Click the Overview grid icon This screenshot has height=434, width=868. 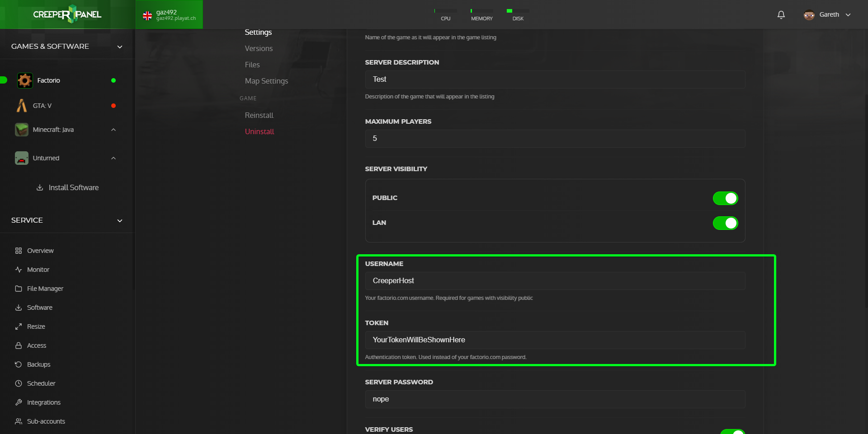click(x=19, y=251)
